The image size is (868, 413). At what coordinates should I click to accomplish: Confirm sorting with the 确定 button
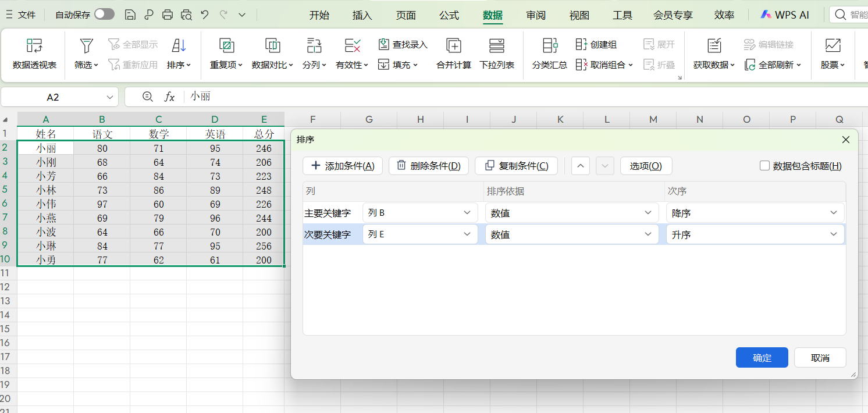tap(762, 357)
